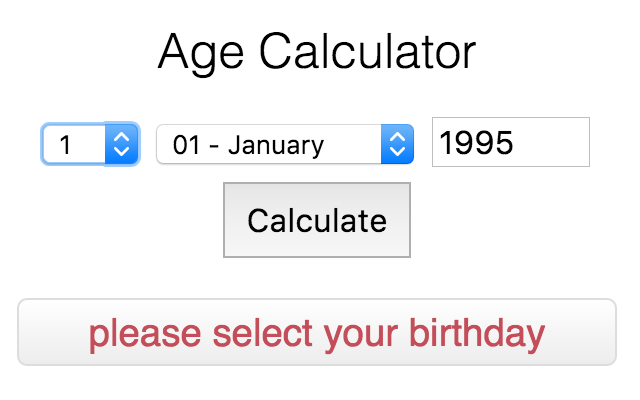Viewport: 640px width, 400px height.
Task: Select the '01 - January' text in month selector
Action: coord(248,145)
